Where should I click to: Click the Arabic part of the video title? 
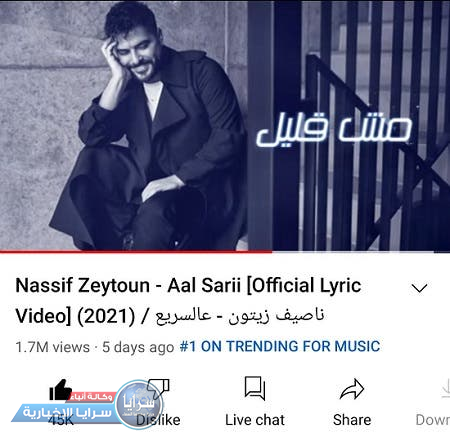[x=239, y=316]
